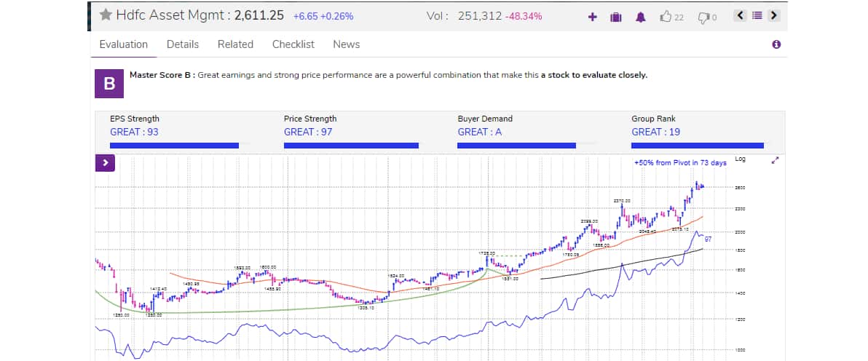
Task: Open the stock list icon between arrows
Action: pyautogui.click(x=757, y=15)
